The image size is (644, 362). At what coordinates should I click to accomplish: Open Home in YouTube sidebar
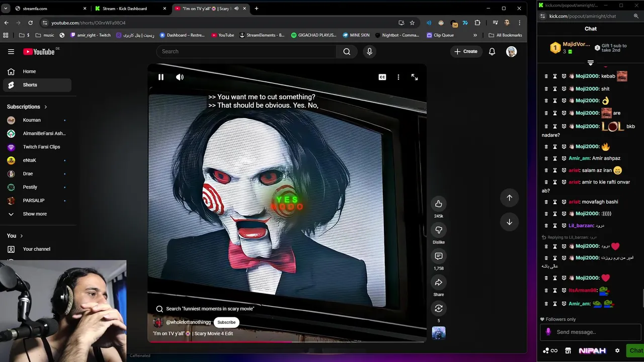(x=36, y=71)
